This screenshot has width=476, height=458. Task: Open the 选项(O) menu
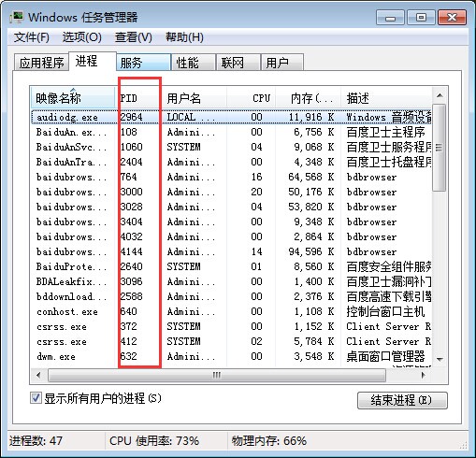tap(81, 37)
